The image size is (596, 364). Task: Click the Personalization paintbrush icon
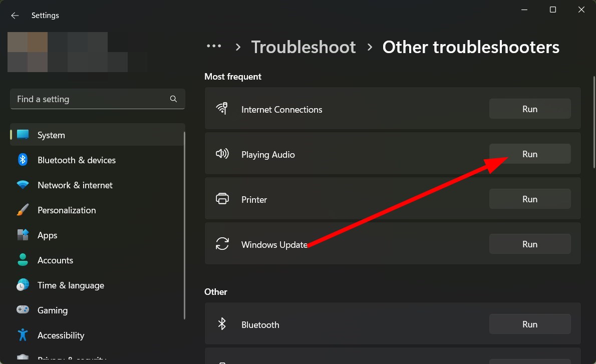click(23, 210)
